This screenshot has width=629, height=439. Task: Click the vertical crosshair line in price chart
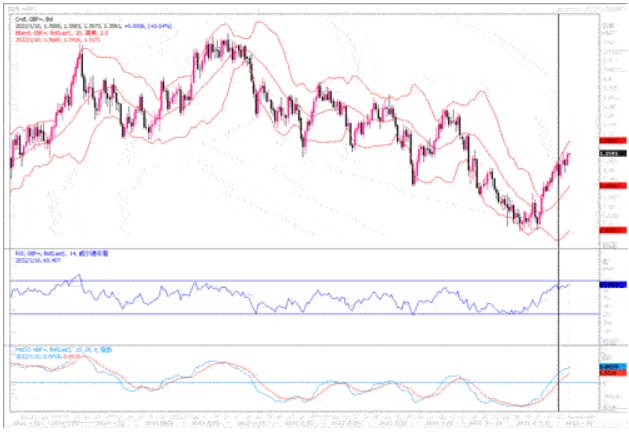coord(557,100)
